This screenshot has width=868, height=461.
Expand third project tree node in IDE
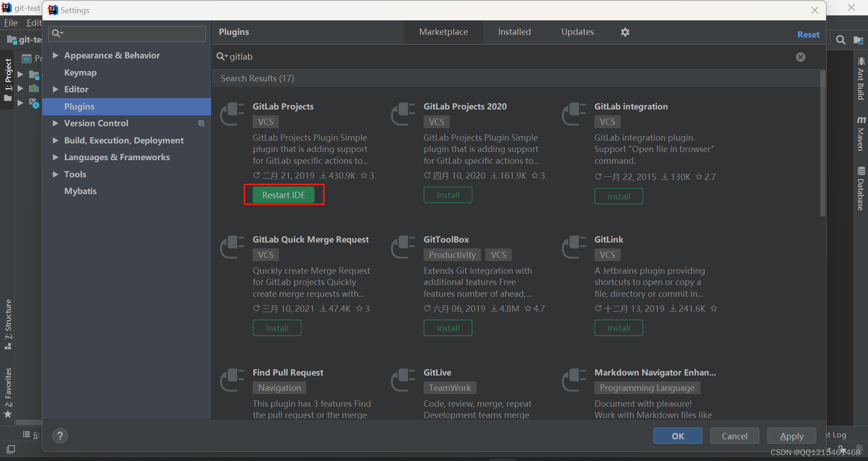click(x=20, y=103)
